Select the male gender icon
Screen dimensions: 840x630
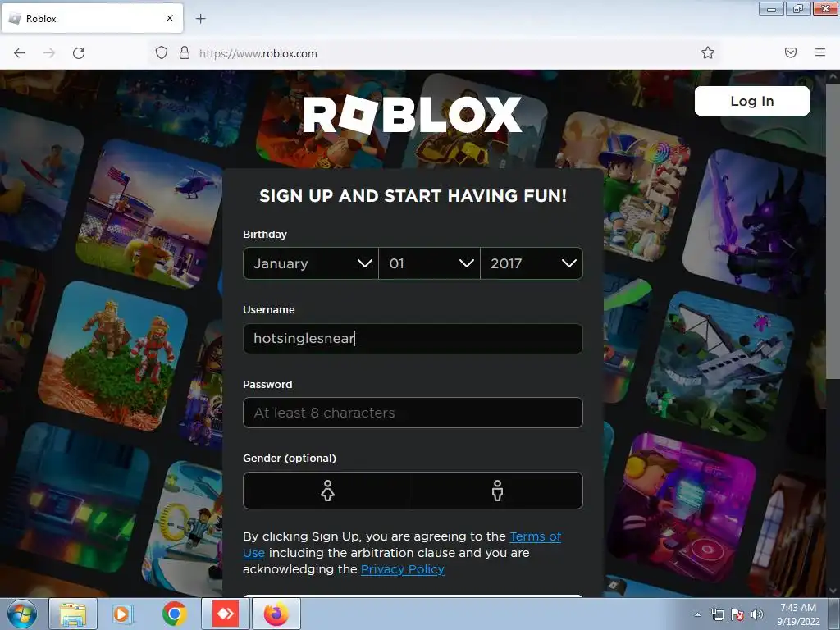pos(498,491)
